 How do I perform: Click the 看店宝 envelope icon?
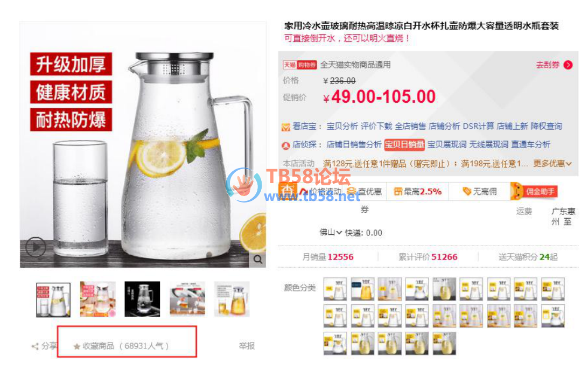click(286, 127)
